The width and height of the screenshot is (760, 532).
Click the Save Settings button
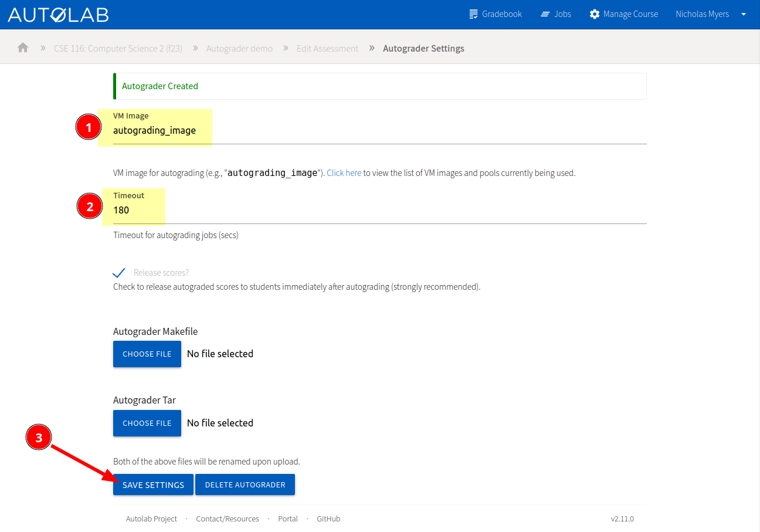(153, 484)
